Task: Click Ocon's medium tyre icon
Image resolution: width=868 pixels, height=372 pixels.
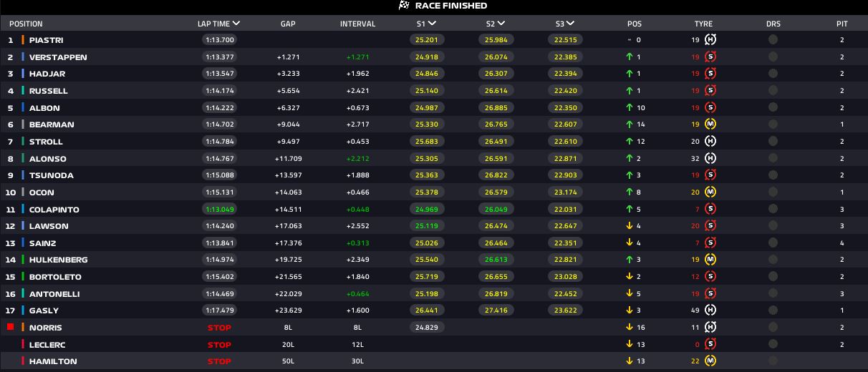Action: point(710,192)
